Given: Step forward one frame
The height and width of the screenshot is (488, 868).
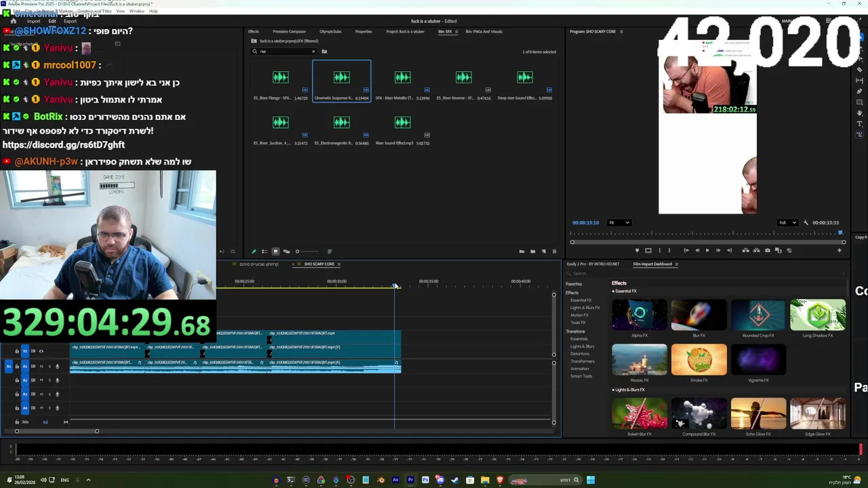Looking at the screenshot, I should 718,250.
